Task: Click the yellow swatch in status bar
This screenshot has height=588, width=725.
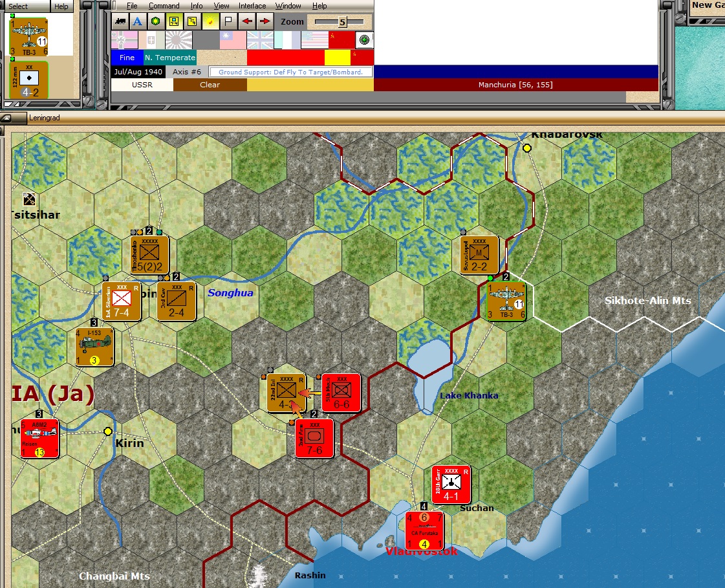Action: 338,58
